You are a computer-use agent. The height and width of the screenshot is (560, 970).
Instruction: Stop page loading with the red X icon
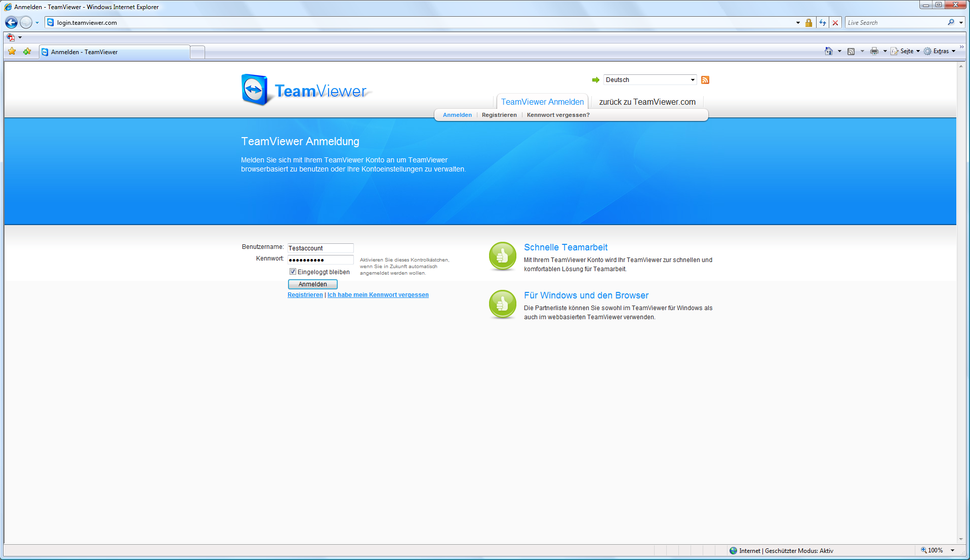(x=835, y=22)
